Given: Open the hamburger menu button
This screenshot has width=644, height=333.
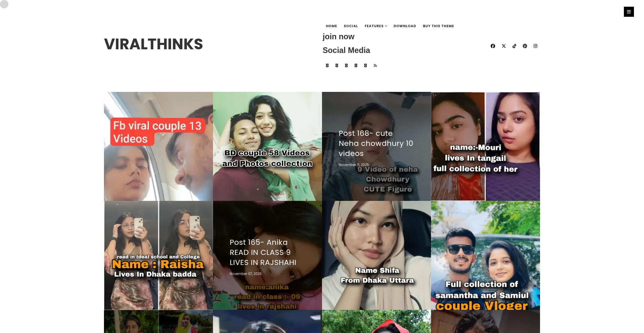Looking at the screenshot, I should click(x=629, y=12).
